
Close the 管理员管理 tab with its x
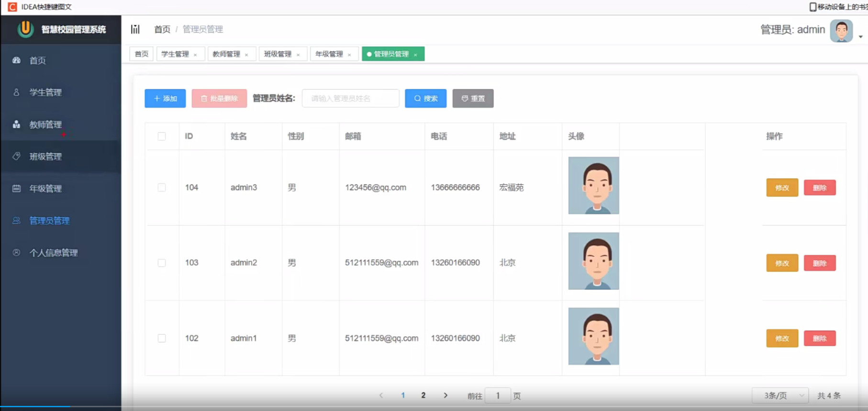pyautogui.click(x=415, y=55)
